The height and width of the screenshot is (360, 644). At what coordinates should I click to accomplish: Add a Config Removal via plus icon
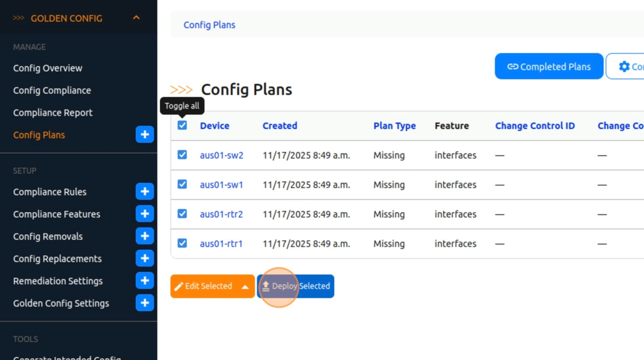point(144,236)
